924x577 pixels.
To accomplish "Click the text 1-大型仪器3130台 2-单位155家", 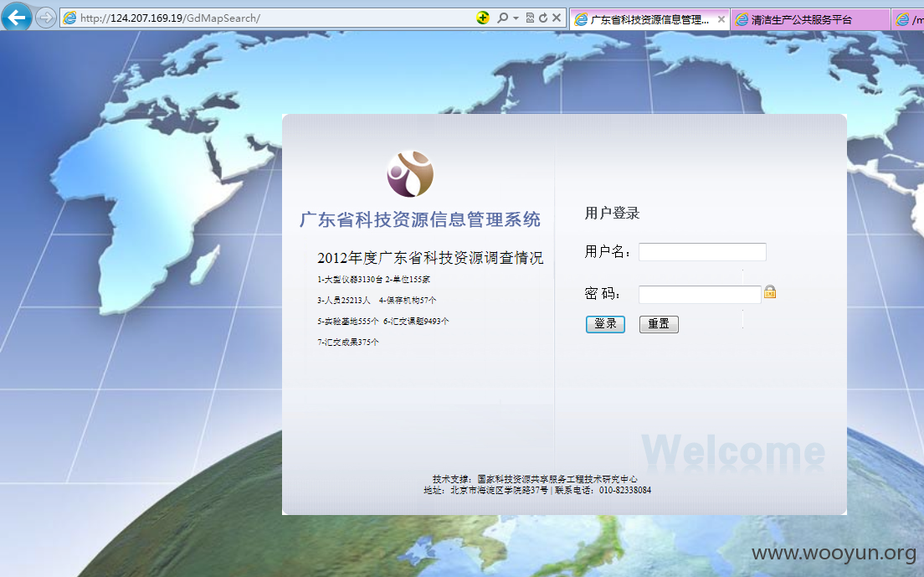I will [373, 280].
